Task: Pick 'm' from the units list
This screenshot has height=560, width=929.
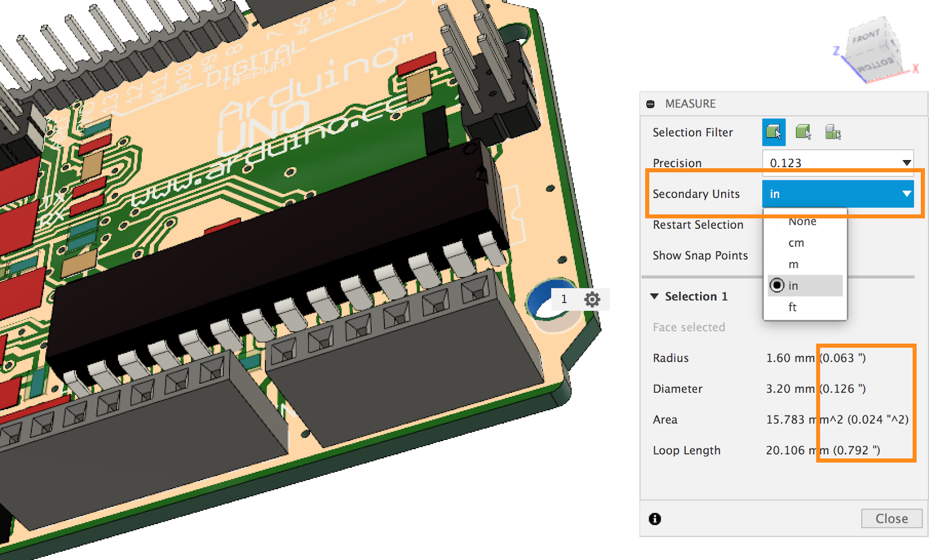Action: coord(793,264)
